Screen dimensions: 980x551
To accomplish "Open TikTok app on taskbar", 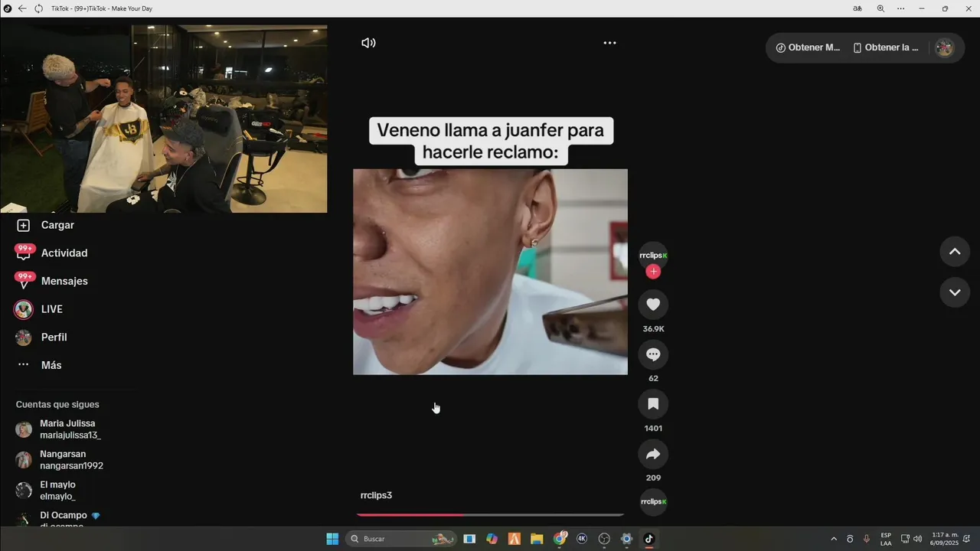I will (x=649, y=539).
